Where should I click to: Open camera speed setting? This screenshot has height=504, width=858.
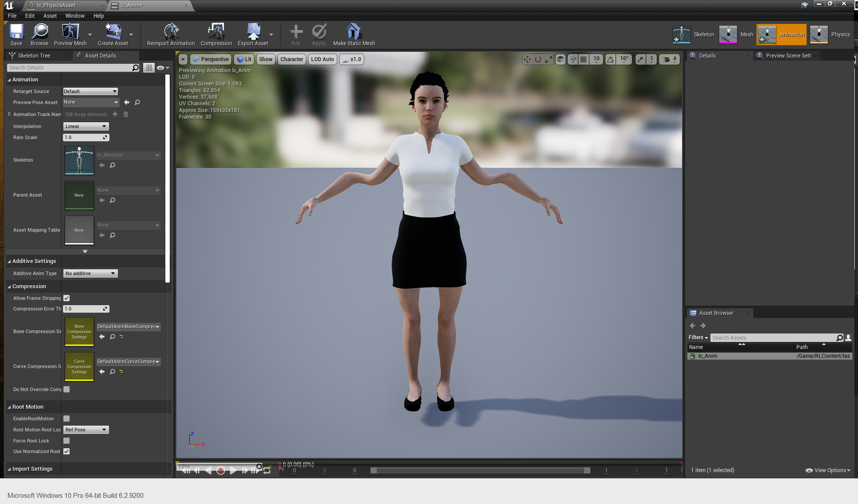[x=669, y=59]
